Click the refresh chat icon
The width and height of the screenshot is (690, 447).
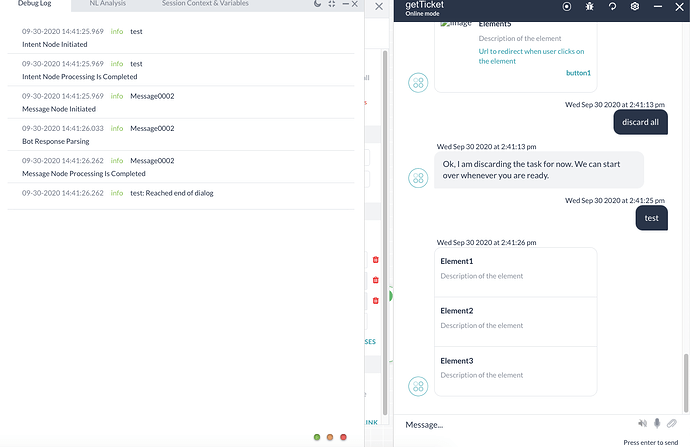click(612, 7)
